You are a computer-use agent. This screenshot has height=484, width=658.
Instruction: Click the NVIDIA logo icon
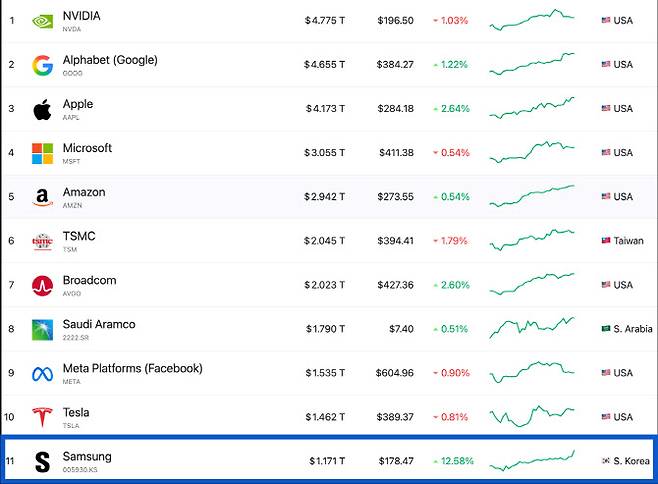point(42,21)
